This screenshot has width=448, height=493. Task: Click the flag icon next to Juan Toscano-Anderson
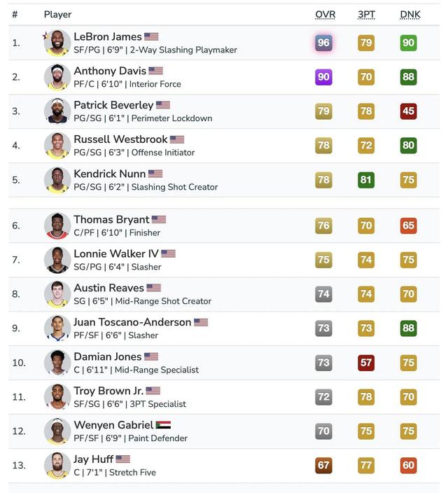pyautogui.click(x=201, y=322)
